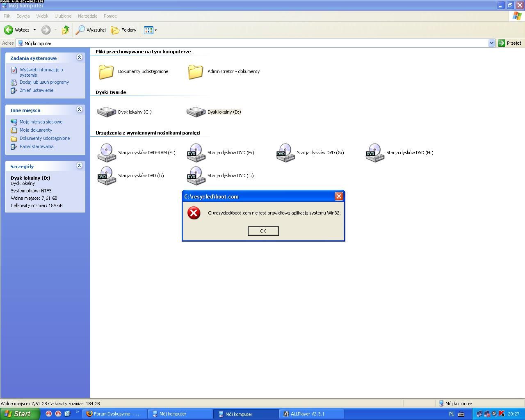Click the Pliki przechowywane na tym komputerze header
The image size is (525, 420).
pyautogui.click(x=143, y=52)
